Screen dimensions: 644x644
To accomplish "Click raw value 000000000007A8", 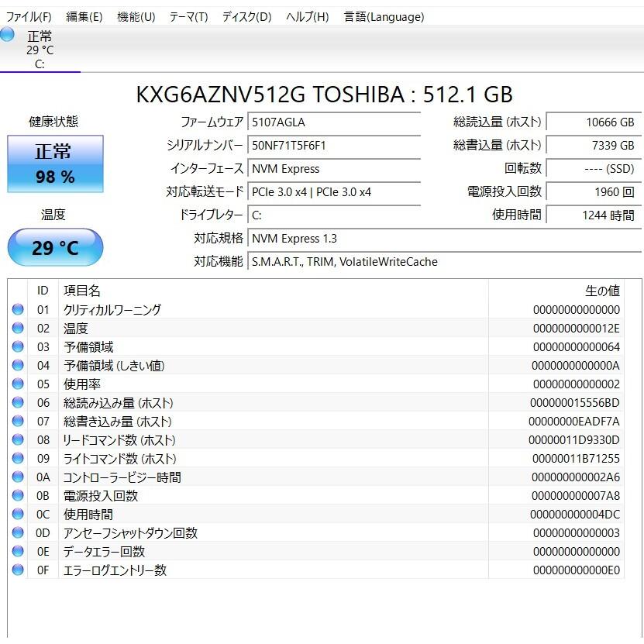I will coord(575,496).
